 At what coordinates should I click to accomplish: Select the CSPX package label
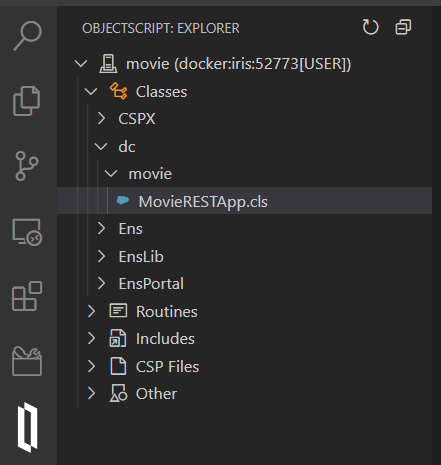[x=137, y=119]
